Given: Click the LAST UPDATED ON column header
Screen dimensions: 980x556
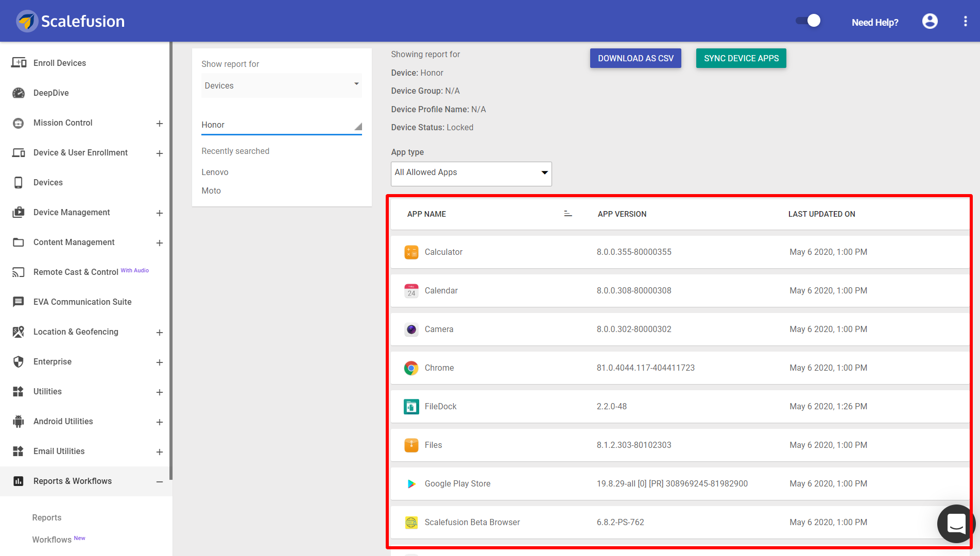Looking at the screenshot, I should click(821, 214).
